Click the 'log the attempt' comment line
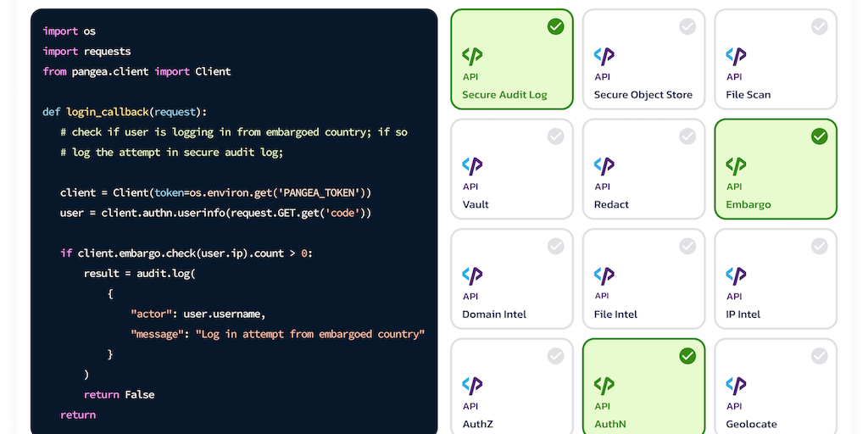Screen dimensions: 868x434 (x=171, y=153)
